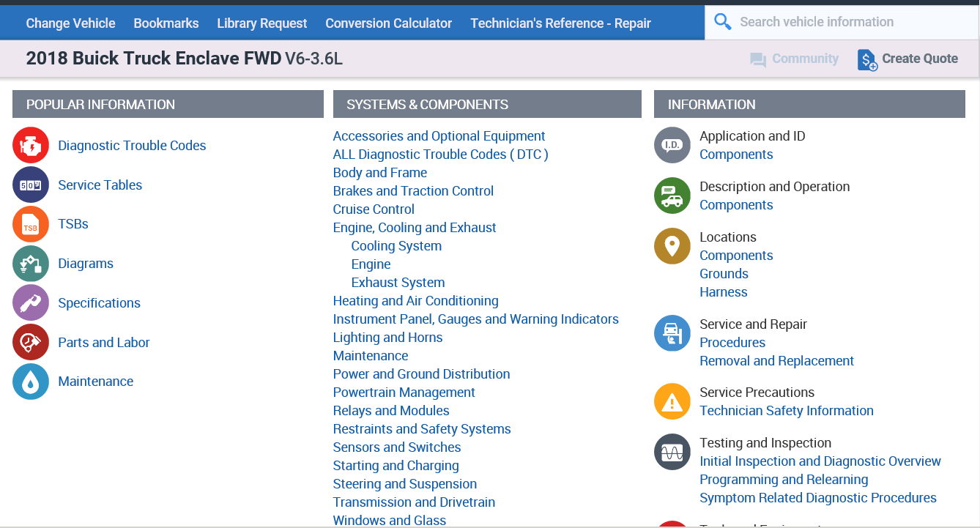Viewport: 980px width, 528px height.
Task: Open Components under Description and Operation
Action: pyautogui.click(x=736, y=205)
